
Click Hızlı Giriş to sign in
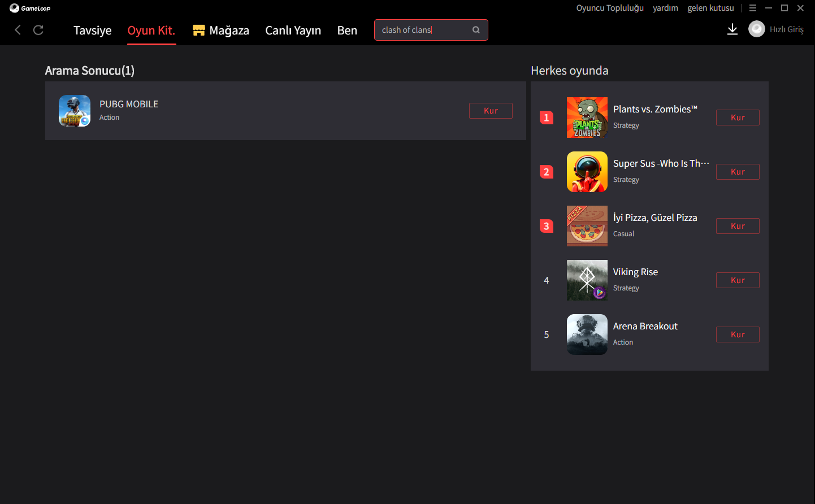click(x=787, y=29)
